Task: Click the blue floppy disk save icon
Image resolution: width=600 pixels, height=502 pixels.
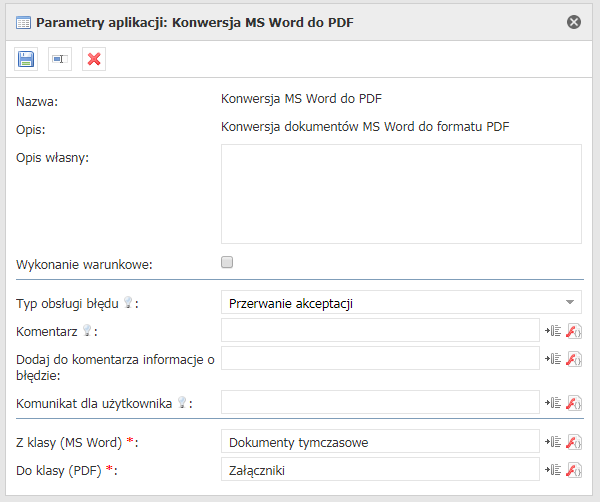Action: point(27,60)
